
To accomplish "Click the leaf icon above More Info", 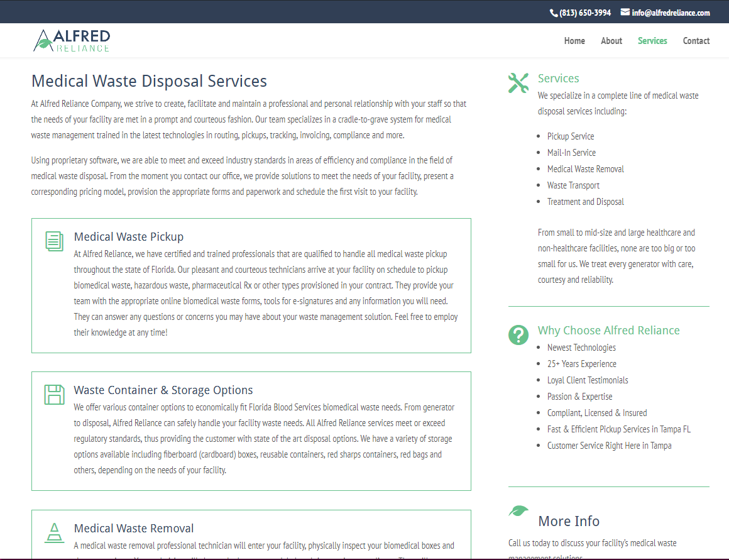I will click(x=518, y=511).
